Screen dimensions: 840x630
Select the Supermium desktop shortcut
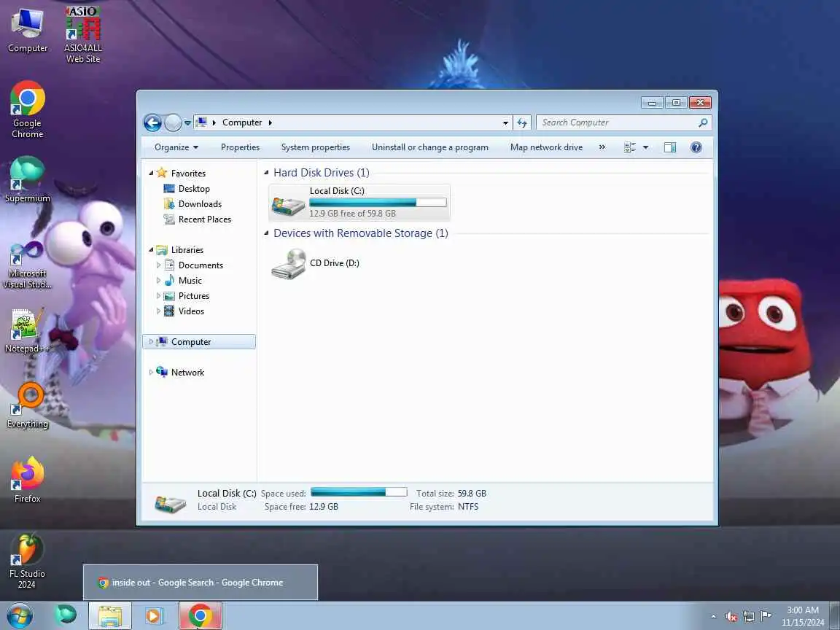pos(27,179)
